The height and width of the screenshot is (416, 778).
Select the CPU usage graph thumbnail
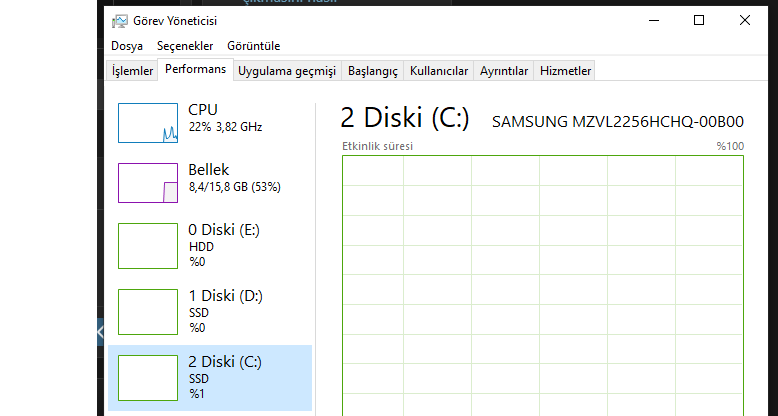pos(148,123)
